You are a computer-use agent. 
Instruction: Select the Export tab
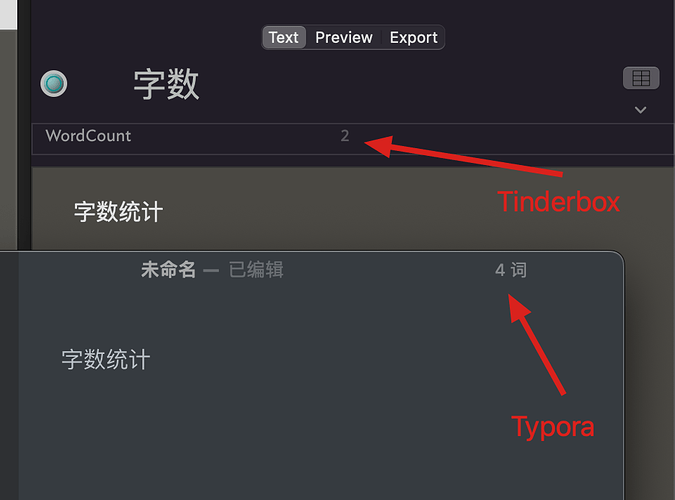coord(413,37)
